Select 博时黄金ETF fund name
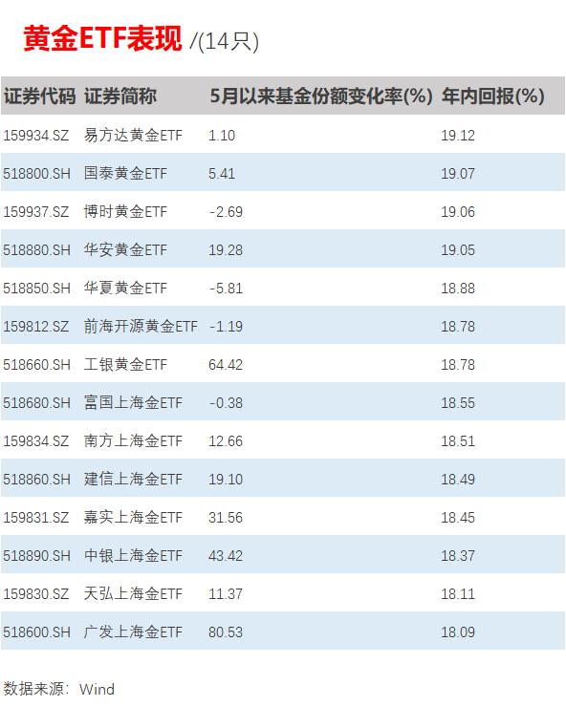 (125, 212)
